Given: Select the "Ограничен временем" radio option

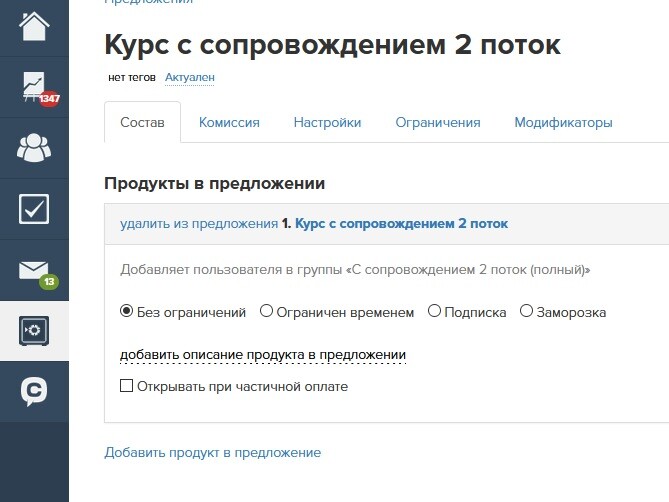Looking at the screenshot, I should pos(267,312).
